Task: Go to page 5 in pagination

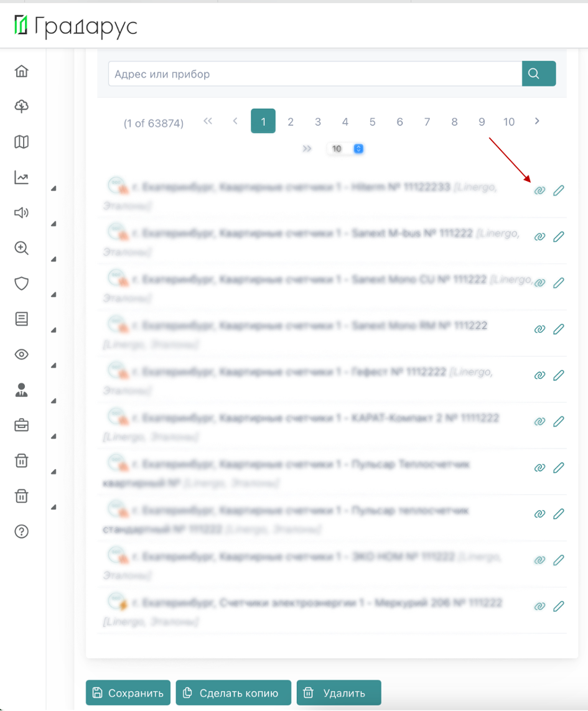Action: [x=372, y=122]
